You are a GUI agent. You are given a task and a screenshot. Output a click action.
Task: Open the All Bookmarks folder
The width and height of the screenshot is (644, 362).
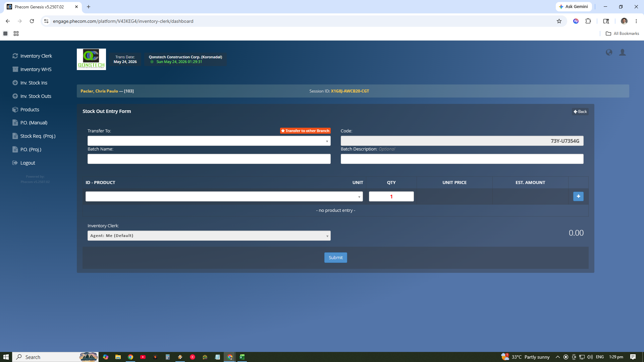coord(623,34)
